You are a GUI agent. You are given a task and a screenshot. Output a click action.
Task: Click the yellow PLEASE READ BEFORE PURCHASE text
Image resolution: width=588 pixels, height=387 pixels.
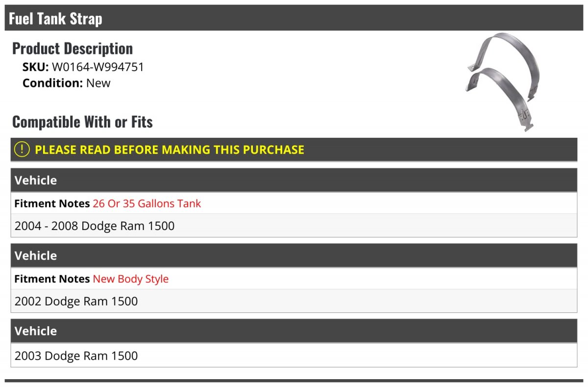pos(170,150)
